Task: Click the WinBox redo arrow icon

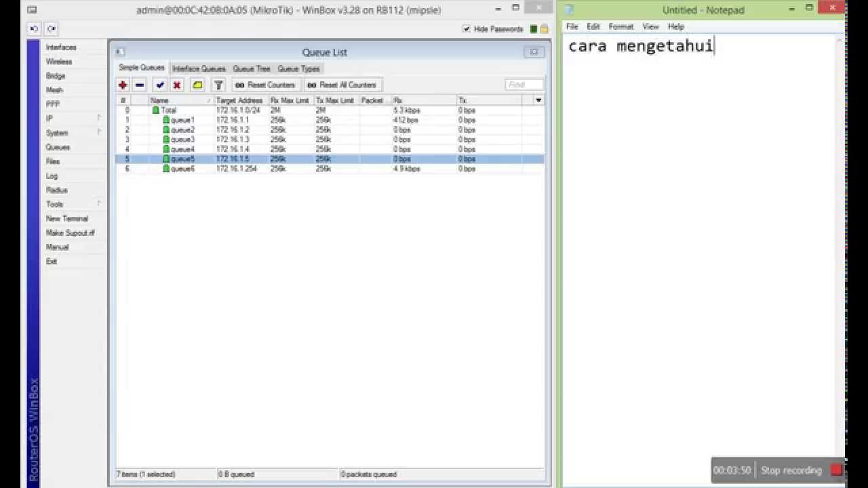Action: tap(51, 28)
